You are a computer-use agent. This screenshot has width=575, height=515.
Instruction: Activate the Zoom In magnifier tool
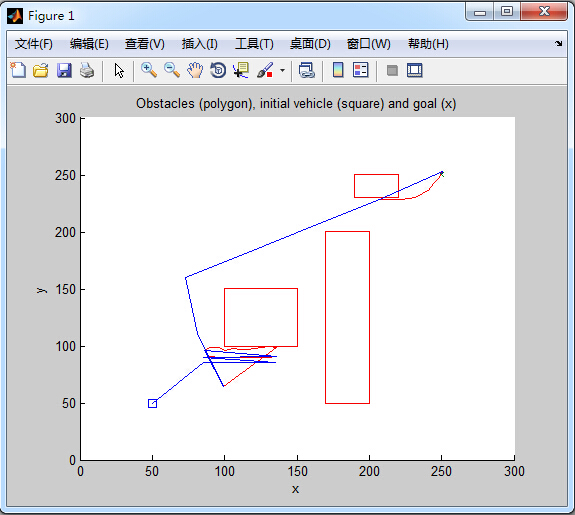click(149, 70)
